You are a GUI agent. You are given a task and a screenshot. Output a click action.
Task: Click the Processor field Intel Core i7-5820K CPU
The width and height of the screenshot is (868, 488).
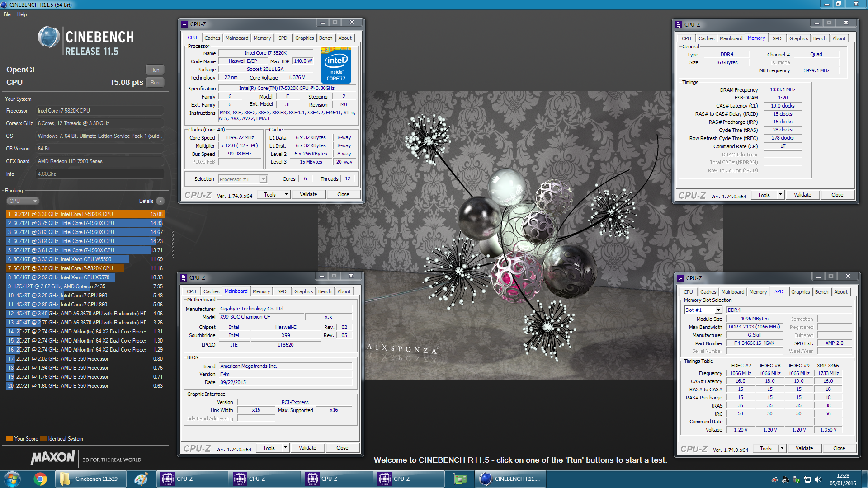coord(99,111)
